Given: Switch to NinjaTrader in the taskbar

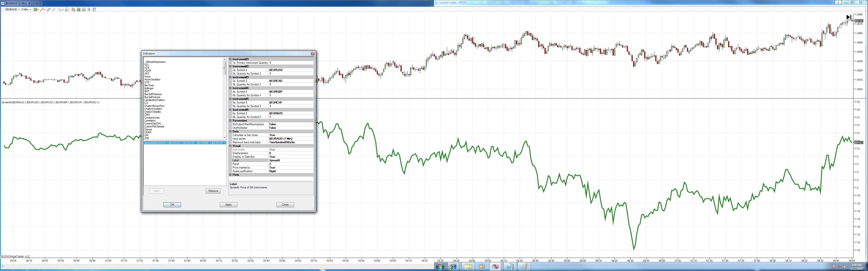Looking at the screenshot, I should pyautogui.click(x=495, y=267).
